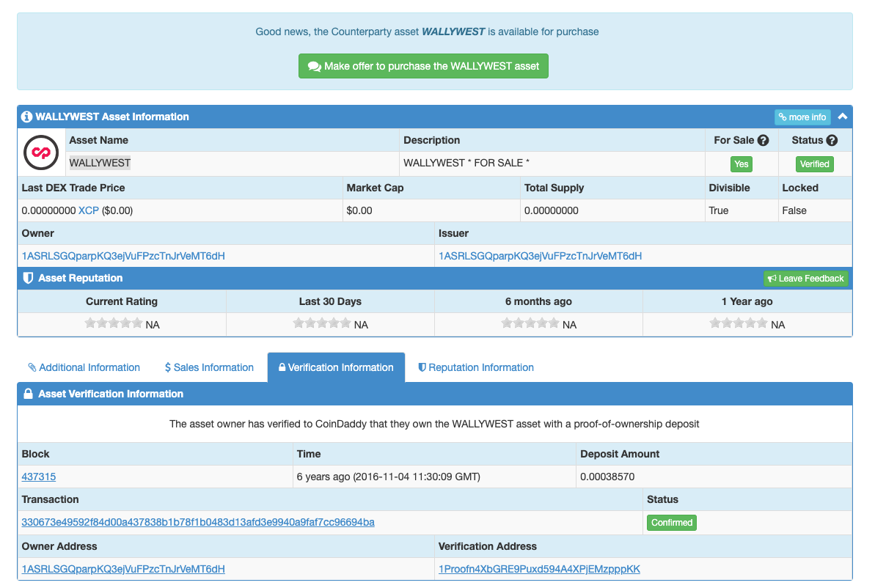Click the Leave Feedback button

pyautogui.click(x=805, y=279)
